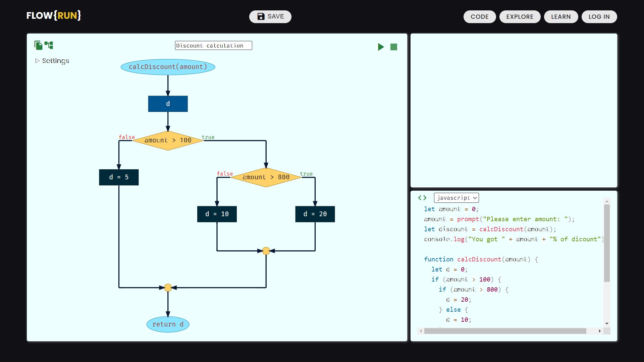The image size is (644, 362).
Task: Open the javascript language dropdown
Action: pyautogui.click(x=456, y=198)
